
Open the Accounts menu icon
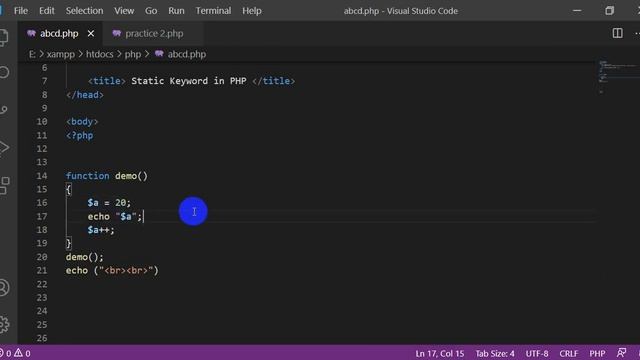point(4,287)
